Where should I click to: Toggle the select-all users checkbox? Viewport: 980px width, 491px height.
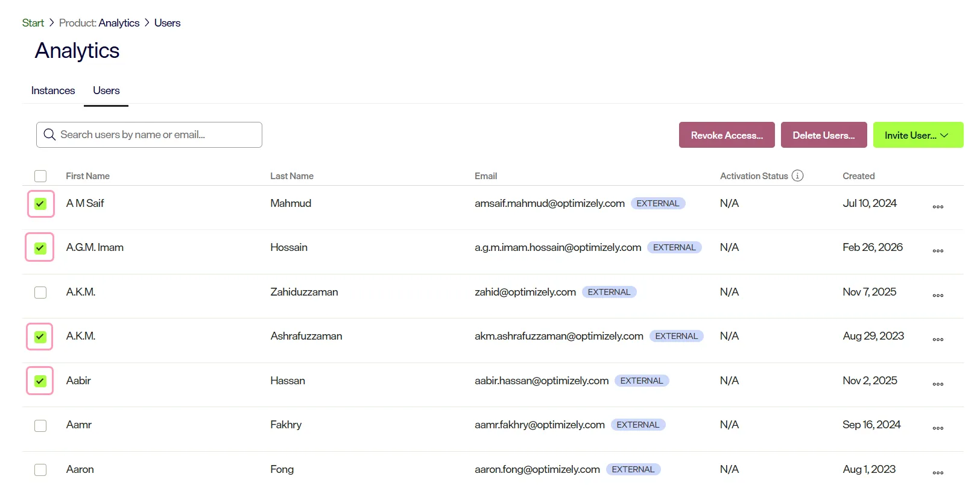tap(40, 176)
